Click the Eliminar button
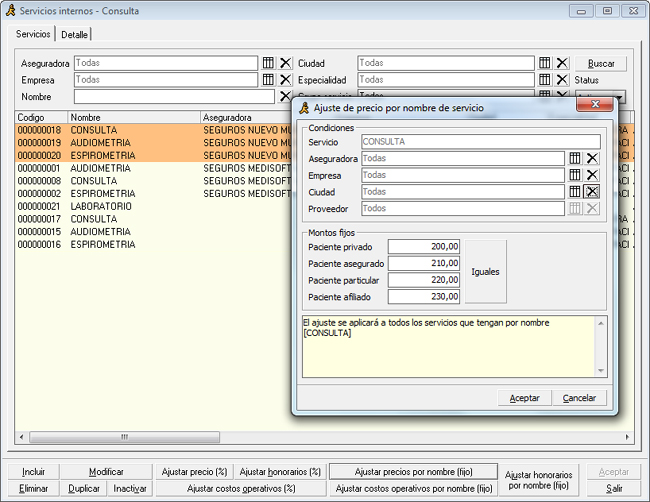 (x=34, y=489)
